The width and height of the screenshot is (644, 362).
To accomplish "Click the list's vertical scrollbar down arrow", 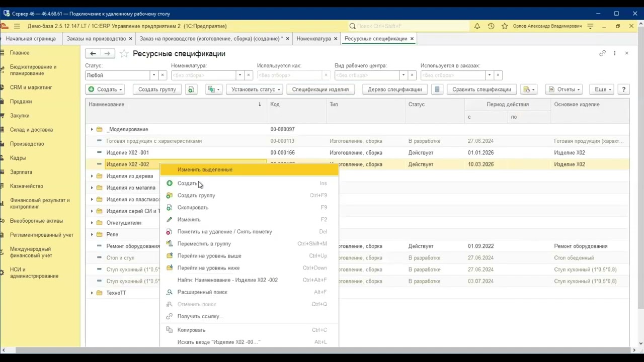I will tap(640, 344).
